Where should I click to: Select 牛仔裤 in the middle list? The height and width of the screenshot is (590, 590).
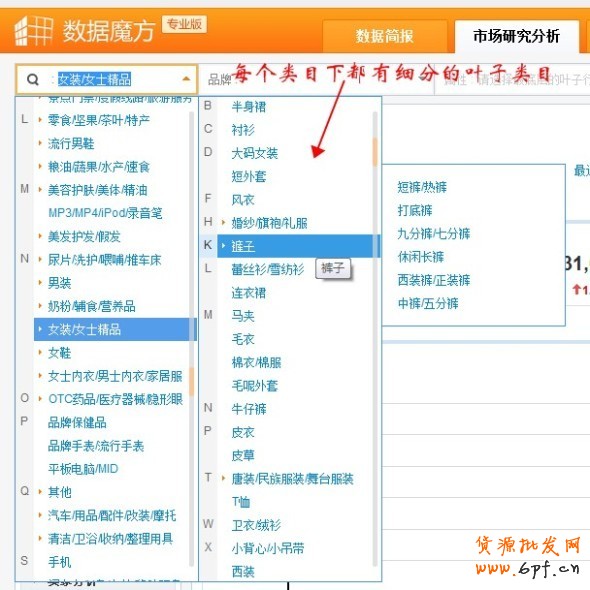pos(249,409)
